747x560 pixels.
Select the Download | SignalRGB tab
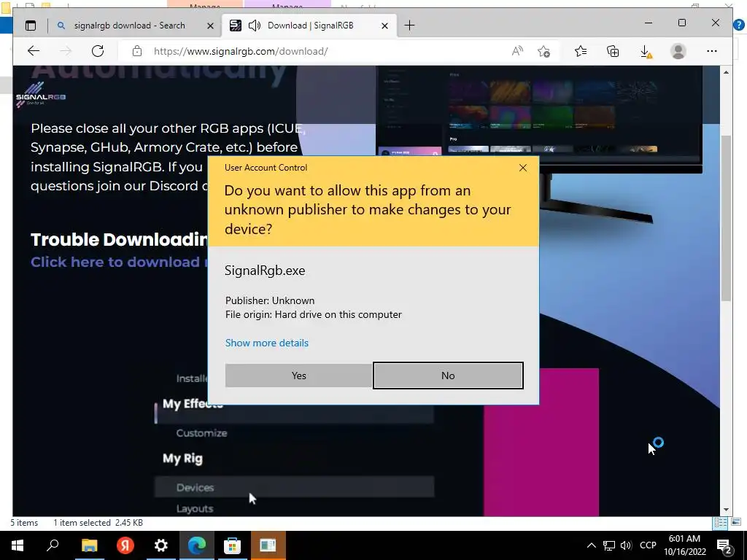pos(310,26)
